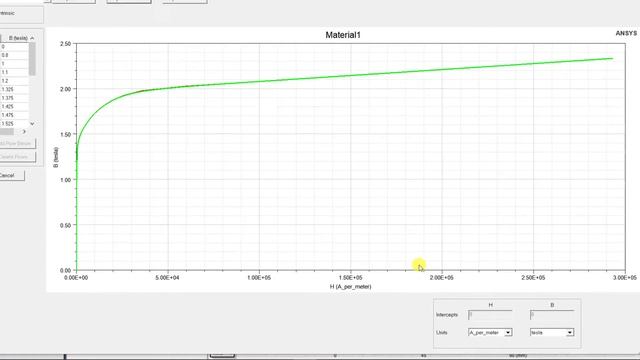The width and height of the screenshot is (640, 360).
Task: Select the B value 1.325 cell
Action: pos(14,89)
